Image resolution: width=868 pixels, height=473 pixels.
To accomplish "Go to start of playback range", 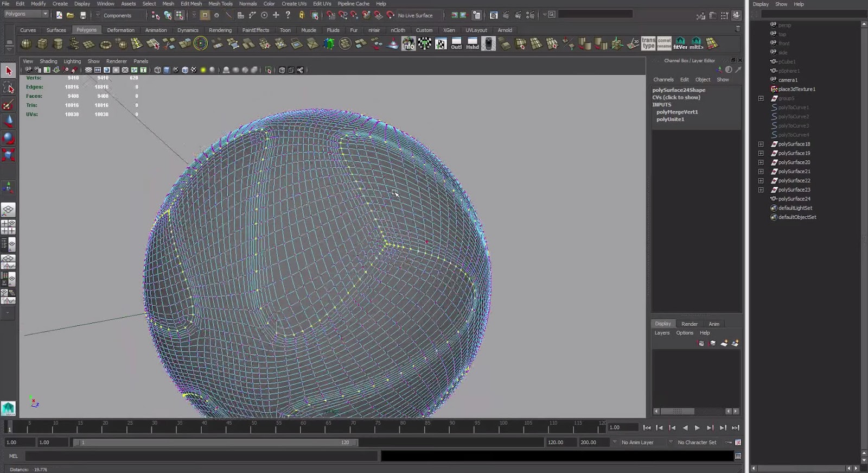I will click(x=647, y=428).
